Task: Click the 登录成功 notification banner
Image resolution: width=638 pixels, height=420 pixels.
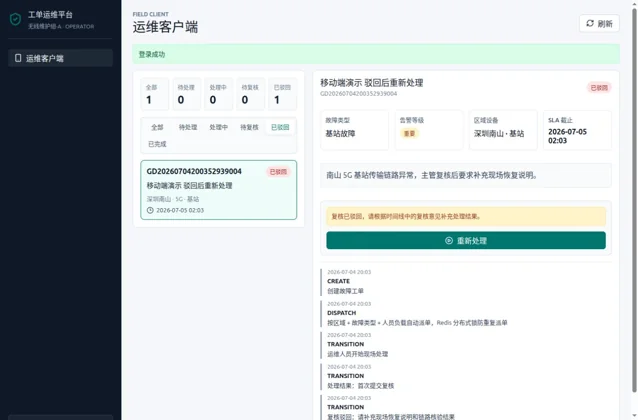Action: coord(376,54)
